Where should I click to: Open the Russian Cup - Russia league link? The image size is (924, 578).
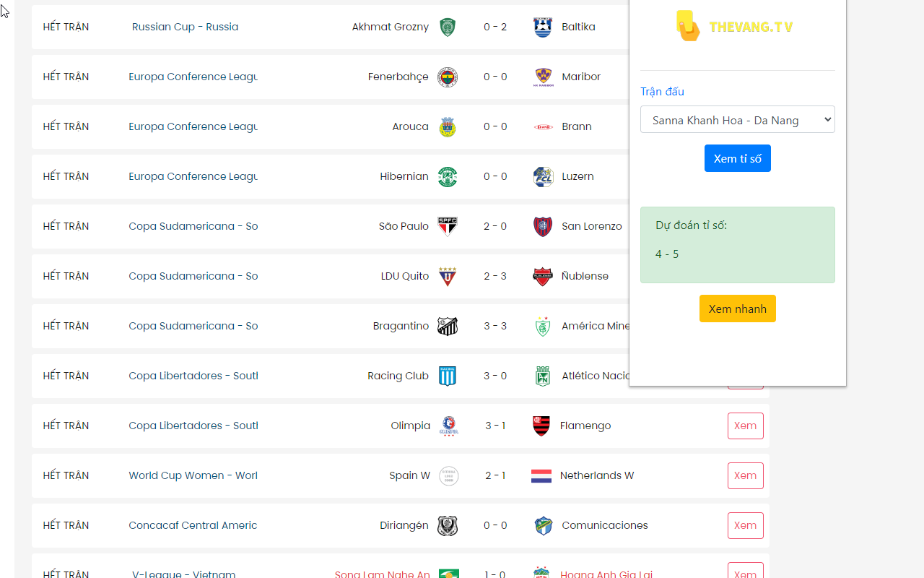(x=185, y=27)
